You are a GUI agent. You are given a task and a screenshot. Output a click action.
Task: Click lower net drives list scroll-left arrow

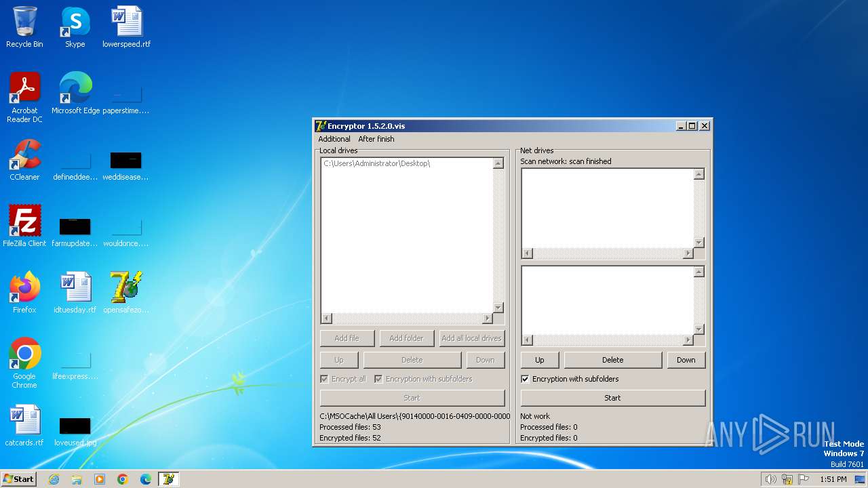tap(528, 340)
